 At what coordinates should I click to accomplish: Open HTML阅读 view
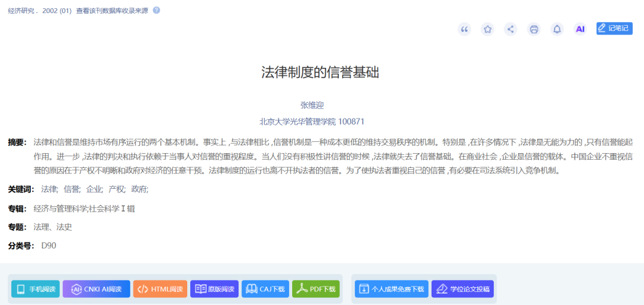click(160, 289)
